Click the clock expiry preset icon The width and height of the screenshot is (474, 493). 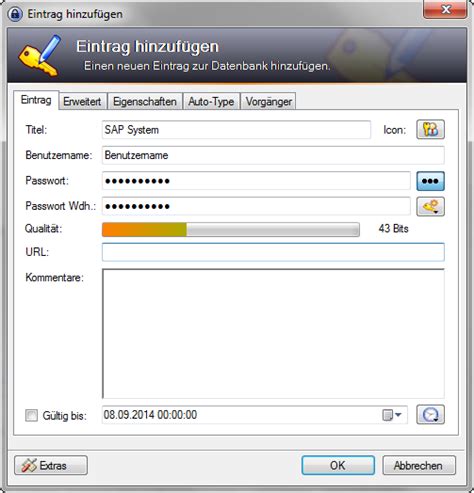pos(430,415)
